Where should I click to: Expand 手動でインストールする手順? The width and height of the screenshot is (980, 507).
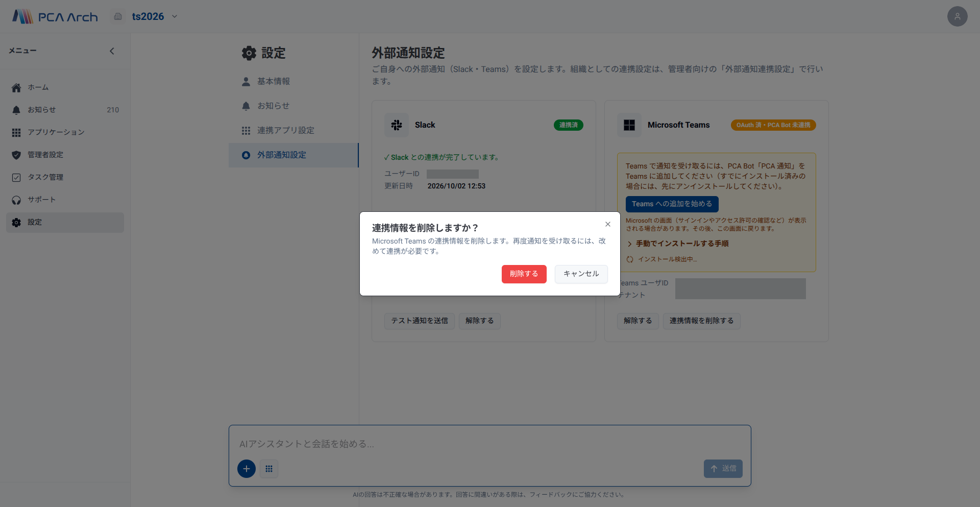click(678, 244)
